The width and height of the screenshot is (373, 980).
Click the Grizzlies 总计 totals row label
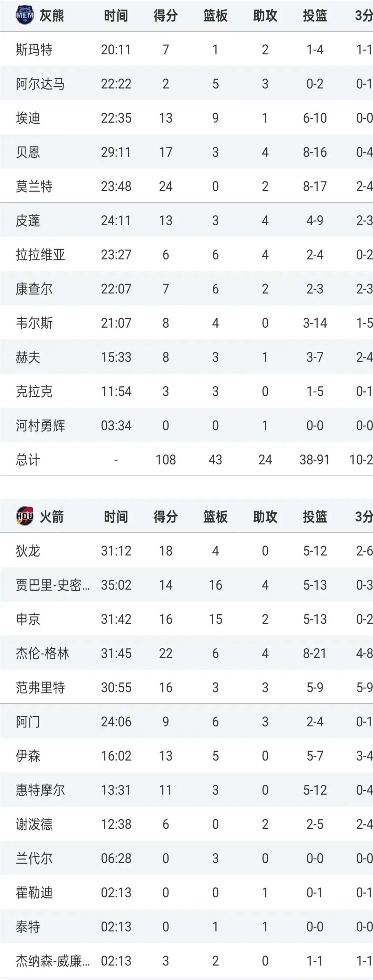[28, 460]
